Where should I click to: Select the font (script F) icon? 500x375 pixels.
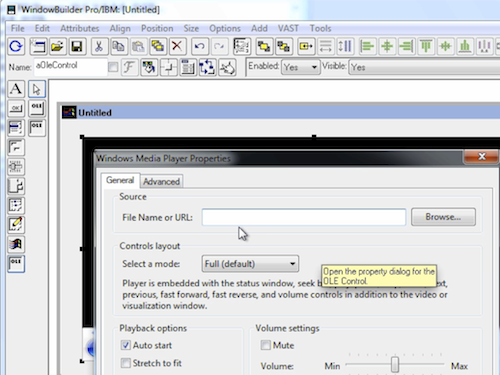click(129, 67)
